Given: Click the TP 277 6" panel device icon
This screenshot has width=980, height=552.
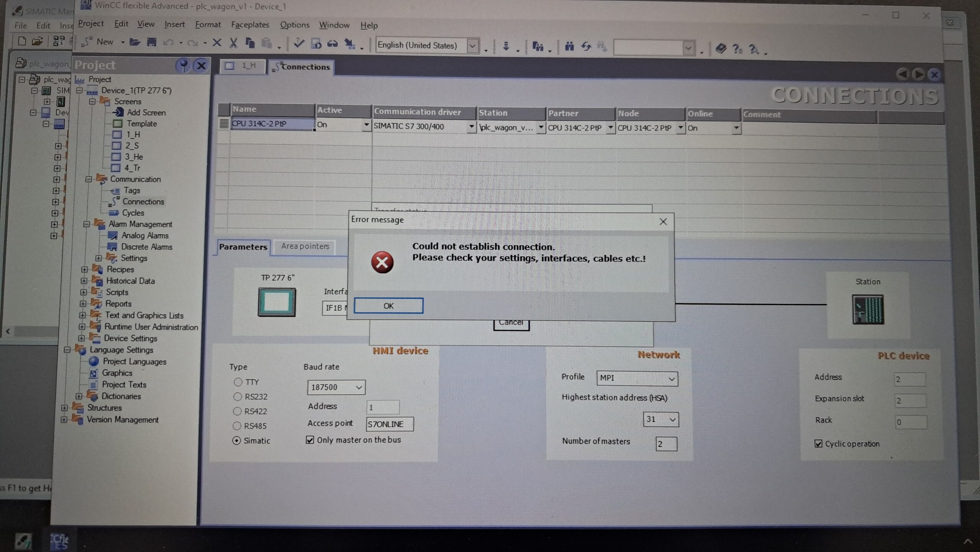Looking at the screenshot, I should pos(277,302).
